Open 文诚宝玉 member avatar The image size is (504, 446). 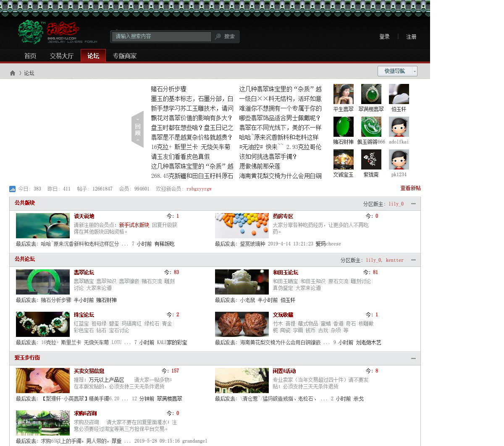(x=344, y=159)
